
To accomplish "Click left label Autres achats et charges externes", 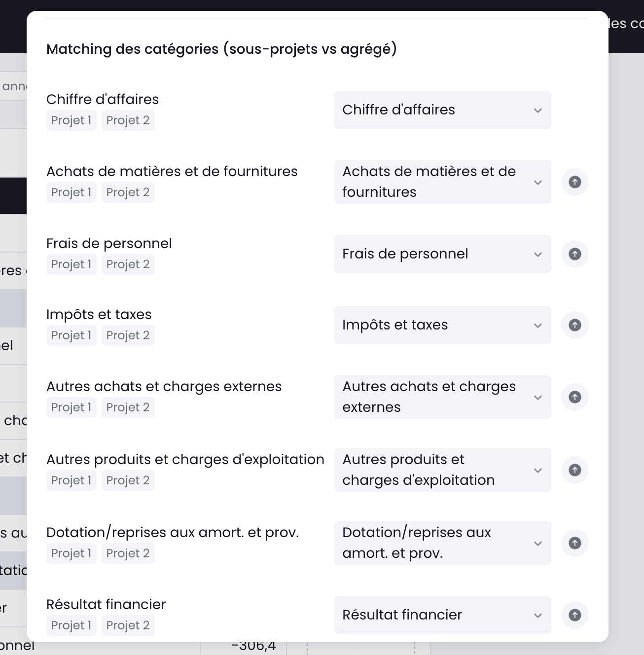I will pyautogui.click(x=164, y=387).
